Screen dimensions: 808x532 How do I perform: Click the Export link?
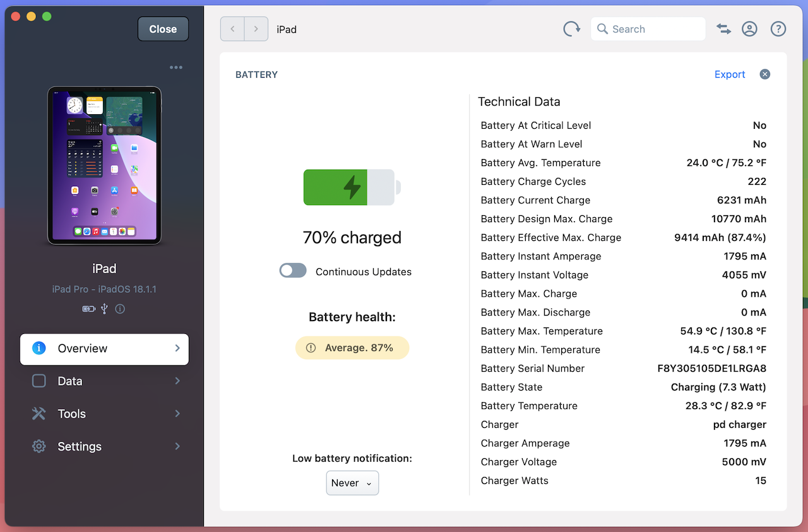coord(730,74)
